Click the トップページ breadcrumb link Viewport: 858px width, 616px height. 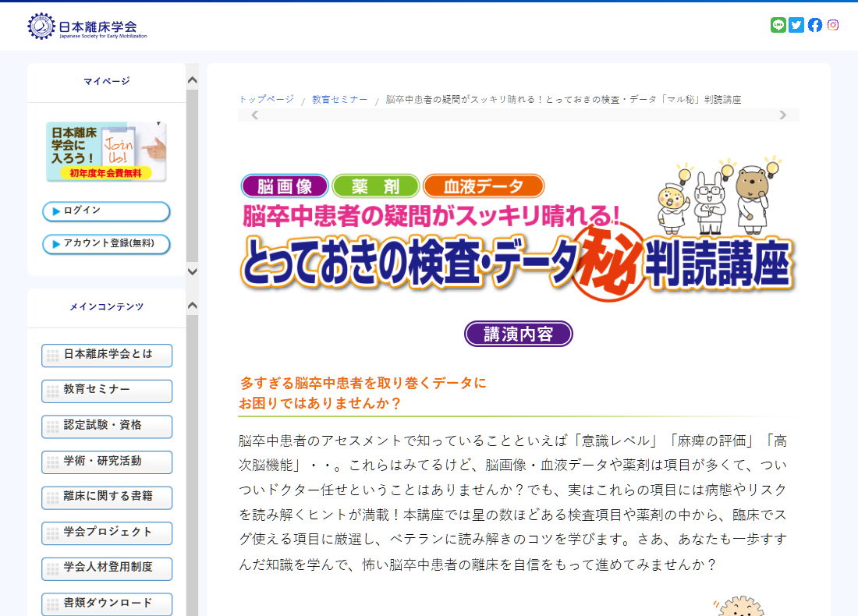click(x=266, y=100)
